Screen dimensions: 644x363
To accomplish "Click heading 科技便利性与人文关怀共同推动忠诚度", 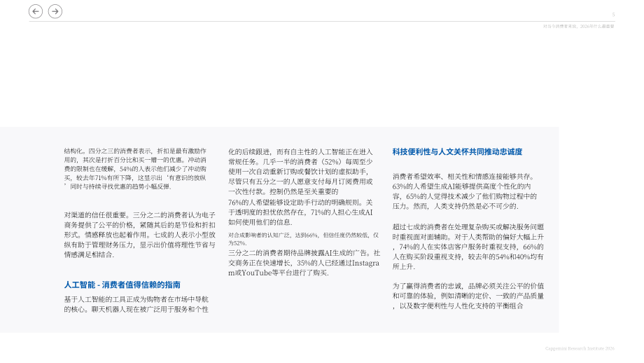I will 457,151.
